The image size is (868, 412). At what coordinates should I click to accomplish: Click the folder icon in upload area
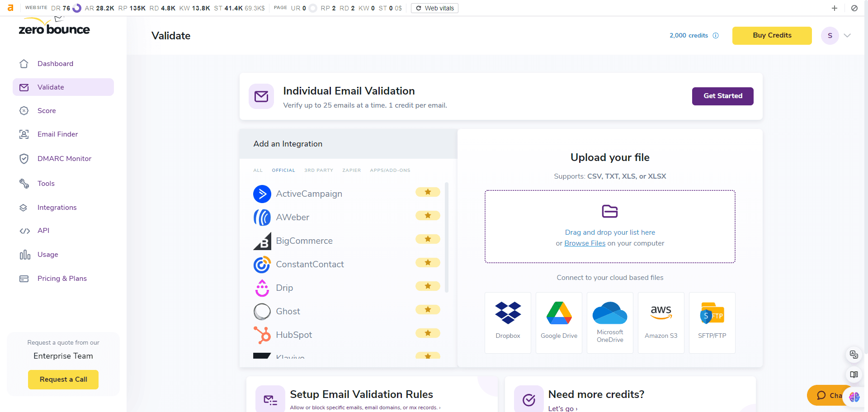(610, 211)
